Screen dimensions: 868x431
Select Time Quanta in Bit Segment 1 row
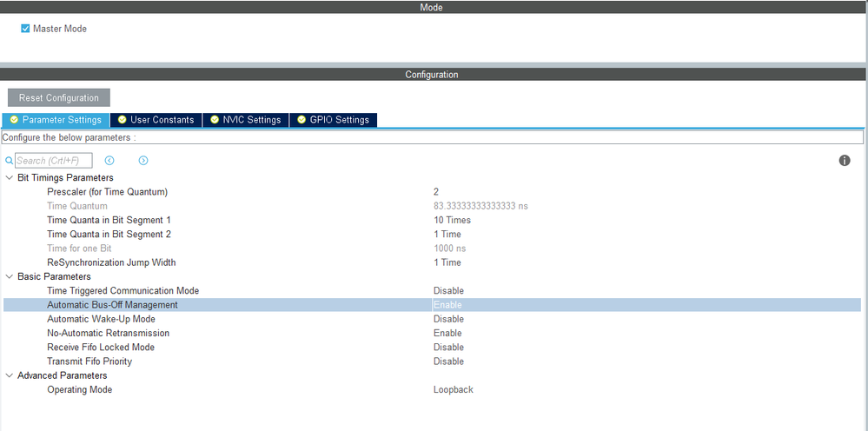(432, 220)
